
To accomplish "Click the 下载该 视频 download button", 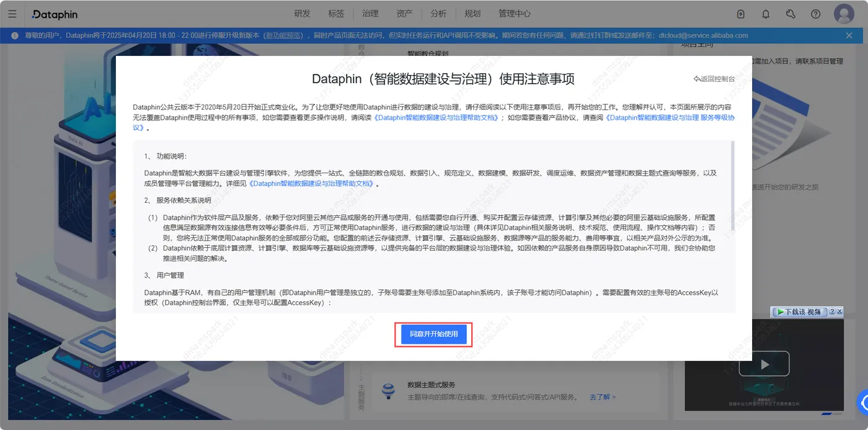I will click(799, 311).
